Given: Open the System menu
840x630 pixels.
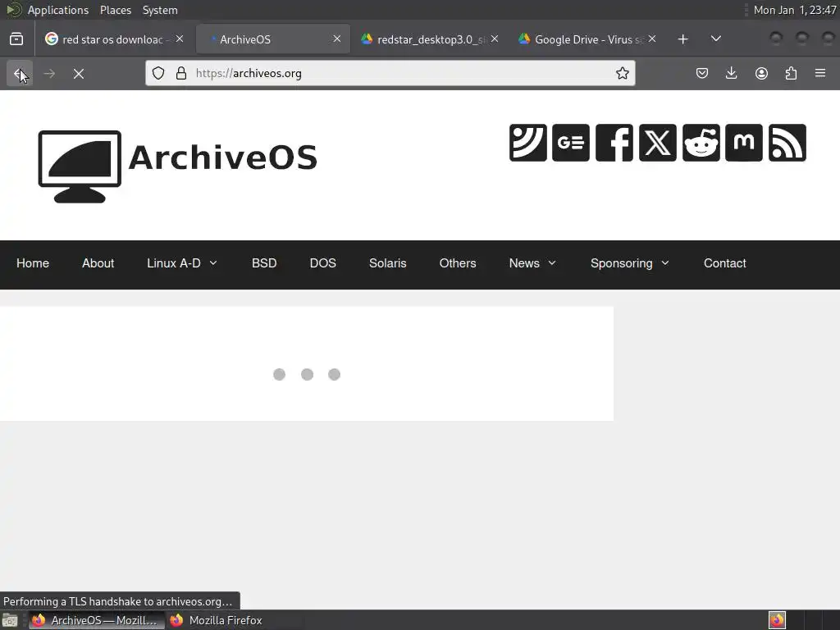Looking at the screenshot, I should click(x=160, y=10).
